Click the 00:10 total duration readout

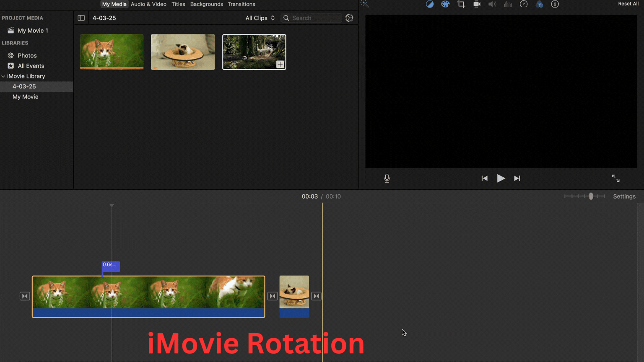tap(333, 197)
